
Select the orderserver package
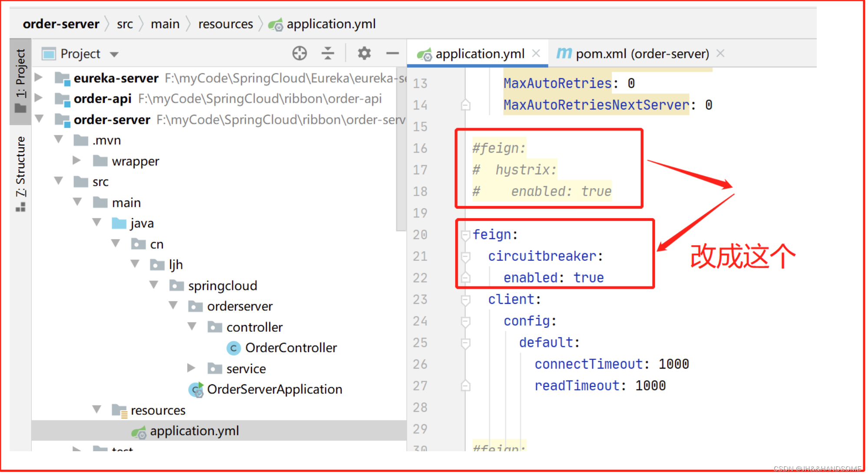(x=240, y=306)
